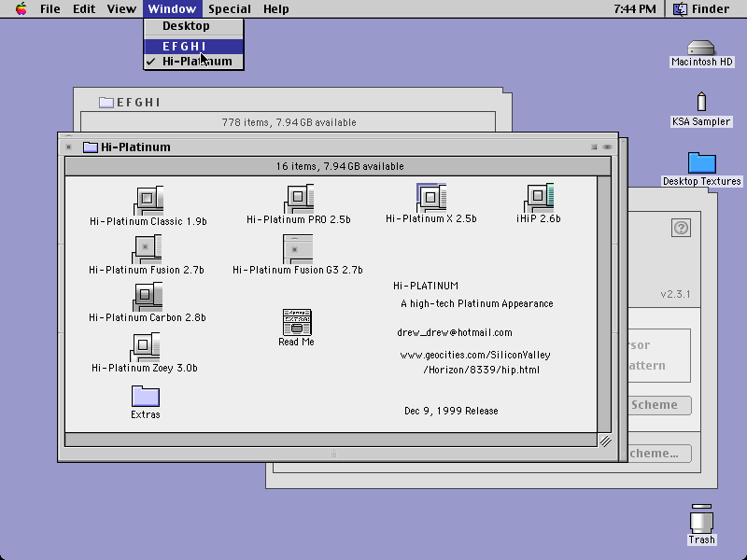Image resolution: width=747 pixels, height=560 pixels.
Task: Open the Edit menu
Action: 84,8
